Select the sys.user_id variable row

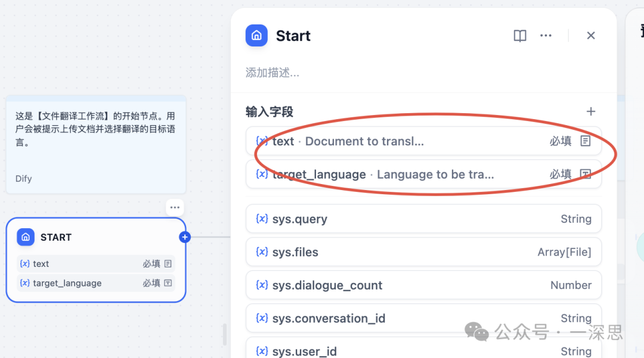point(423,348)
